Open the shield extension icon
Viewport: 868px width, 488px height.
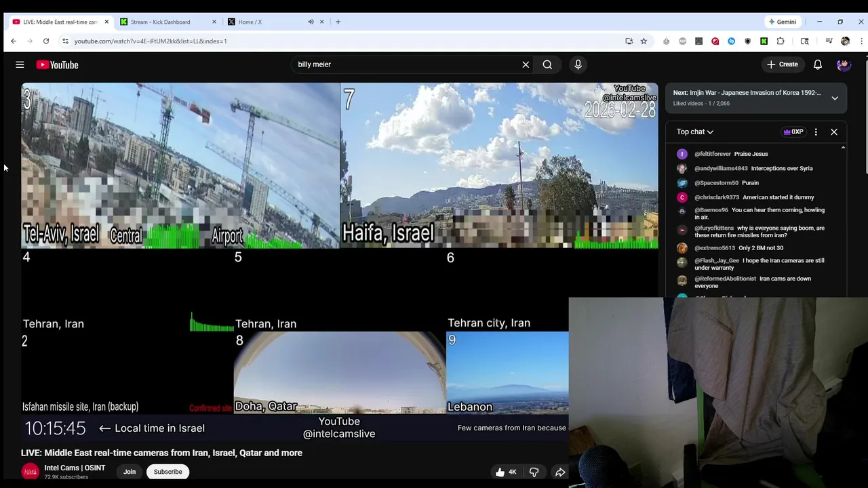(x=747, y=41)
